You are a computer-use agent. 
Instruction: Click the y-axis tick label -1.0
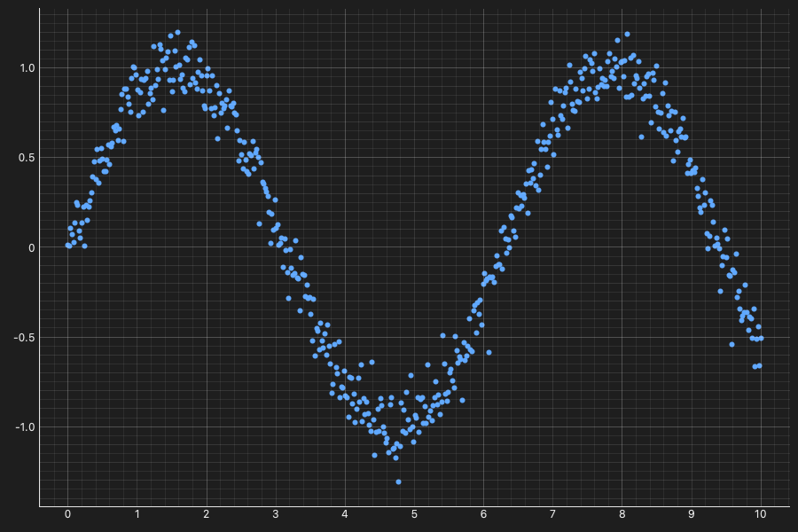[x=25, y=427]
